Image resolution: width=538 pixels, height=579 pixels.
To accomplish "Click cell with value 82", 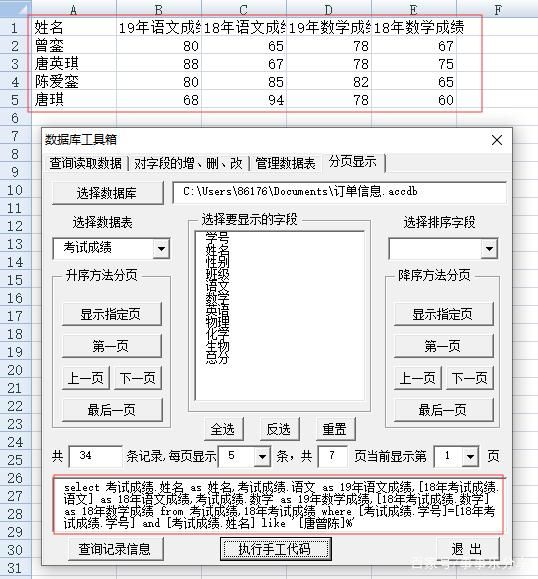I will 329,82.
